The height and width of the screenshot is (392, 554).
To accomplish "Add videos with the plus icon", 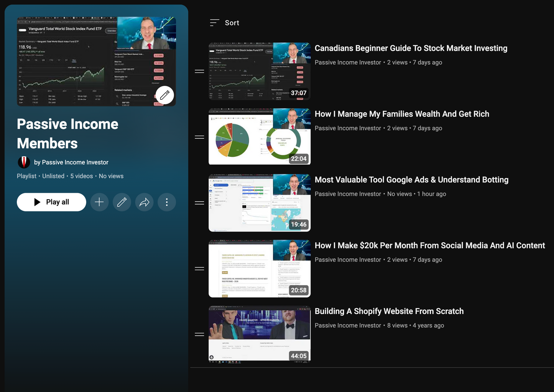I will pos(99,202).
